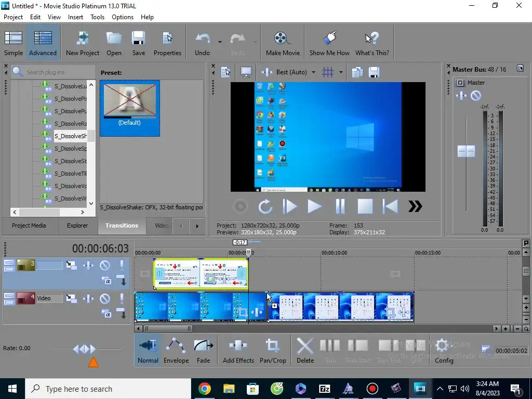Launch Make Movie wizard
The image size is (532, 399).
283,43
